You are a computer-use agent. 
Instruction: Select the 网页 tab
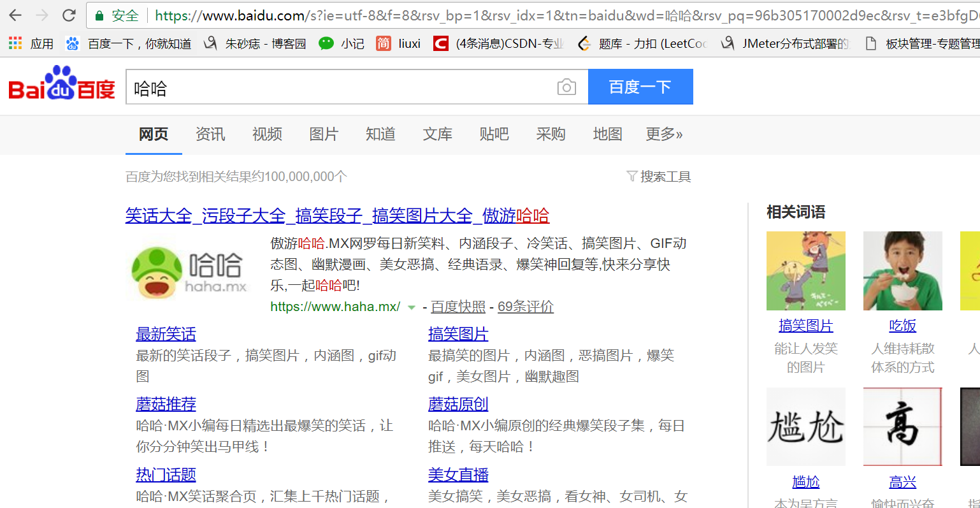point(154,134)
